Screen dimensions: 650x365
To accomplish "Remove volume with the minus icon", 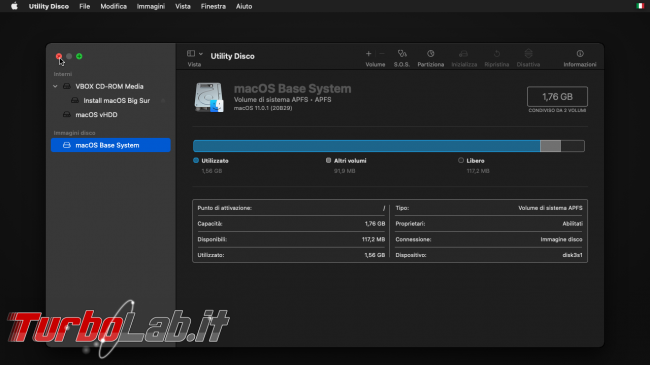I will pos(382,54).
